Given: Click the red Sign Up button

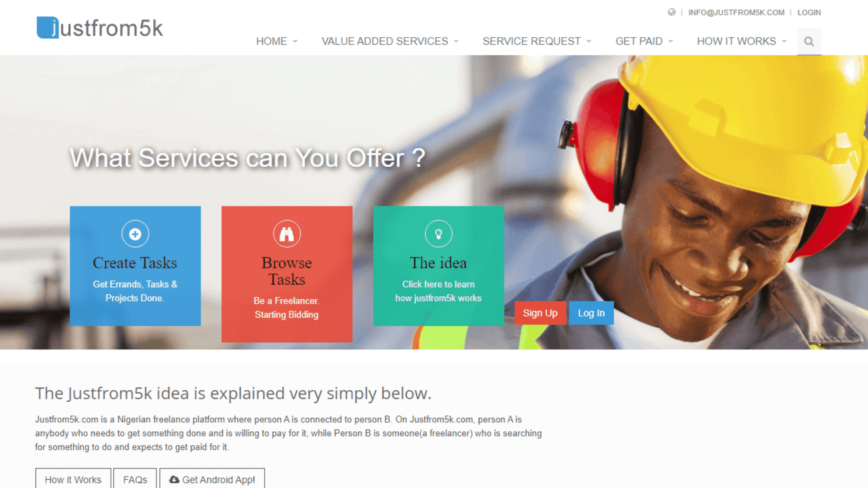Looking at the screenshot, I should (x=540, y=313).
